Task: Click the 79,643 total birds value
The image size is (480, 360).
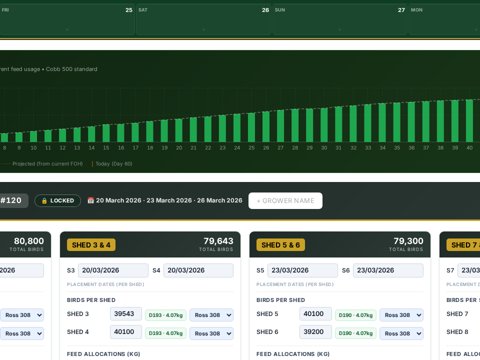Action: (x=218, y=241)
